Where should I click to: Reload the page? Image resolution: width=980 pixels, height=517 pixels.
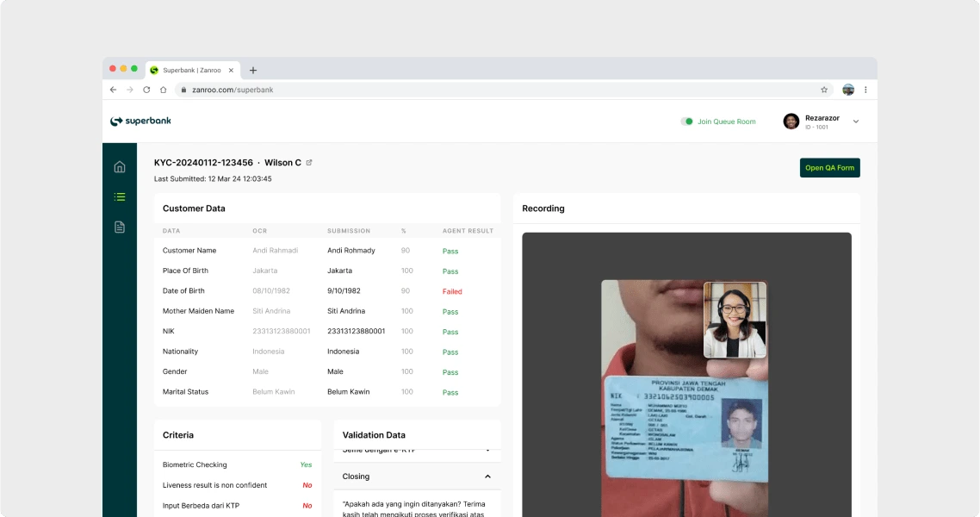146,90
